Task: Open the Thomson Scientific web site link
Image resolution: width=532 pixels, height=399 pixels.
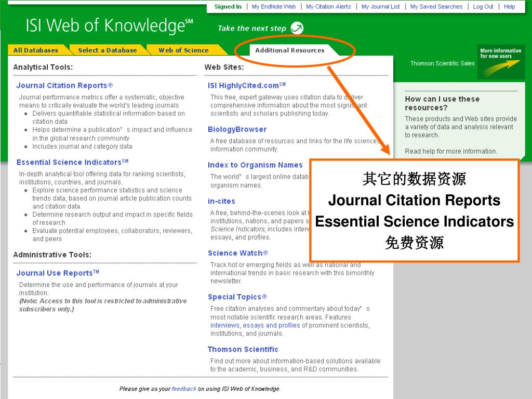Action: point(243,350)
